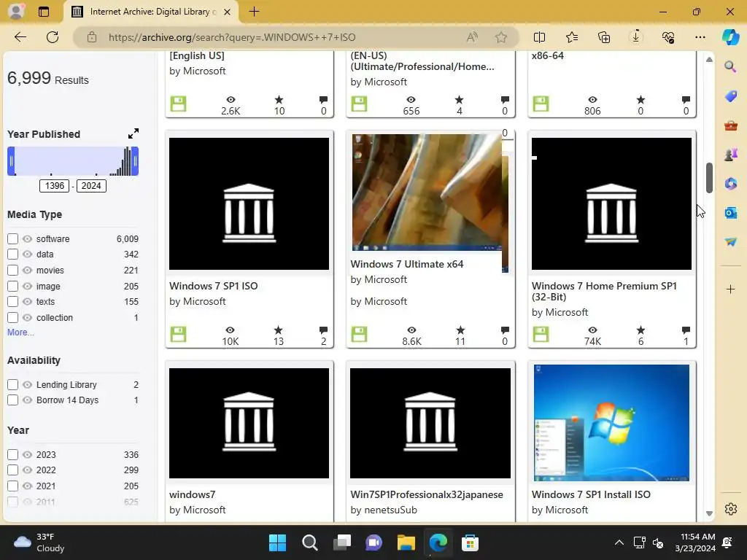Open the Windows 7 SP1 ISO title
The width and height of the screenshot is (747, 560).
[214, 286]
